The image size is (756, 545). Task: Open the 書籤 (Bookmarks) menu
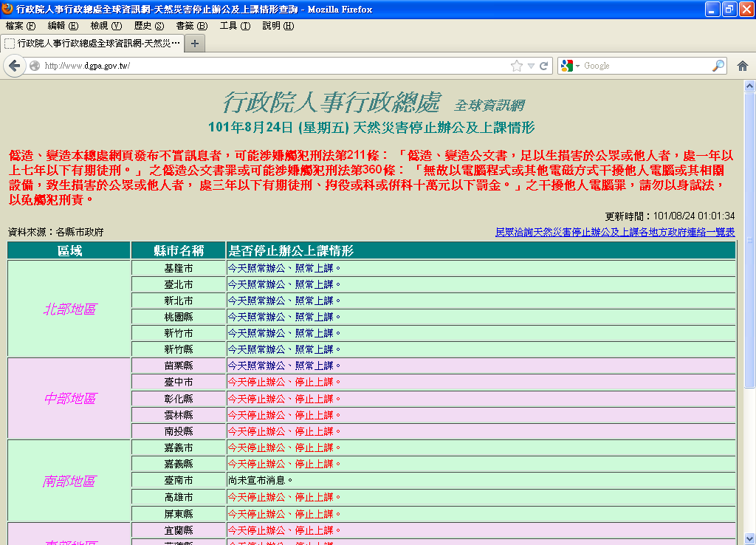191,26
